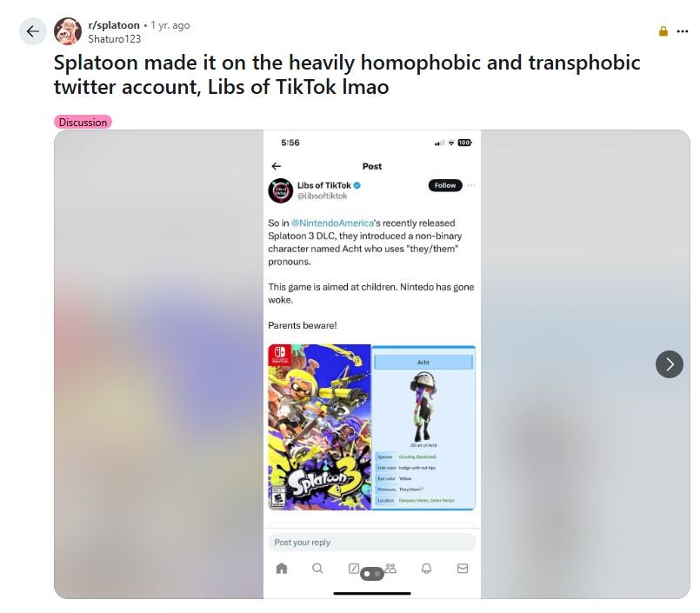The height and width of the screenshot is (613, 700).
Task: Click the @NintendoAmerica mention
Action: tap(332, 223)
